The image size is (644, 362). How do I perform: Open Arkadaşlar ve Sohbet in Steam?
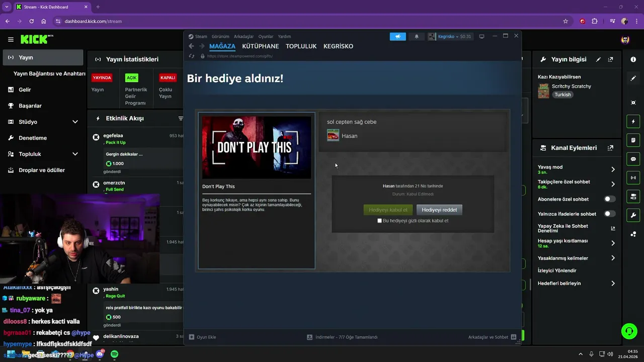pyautogui.click(x=492, y=337)
